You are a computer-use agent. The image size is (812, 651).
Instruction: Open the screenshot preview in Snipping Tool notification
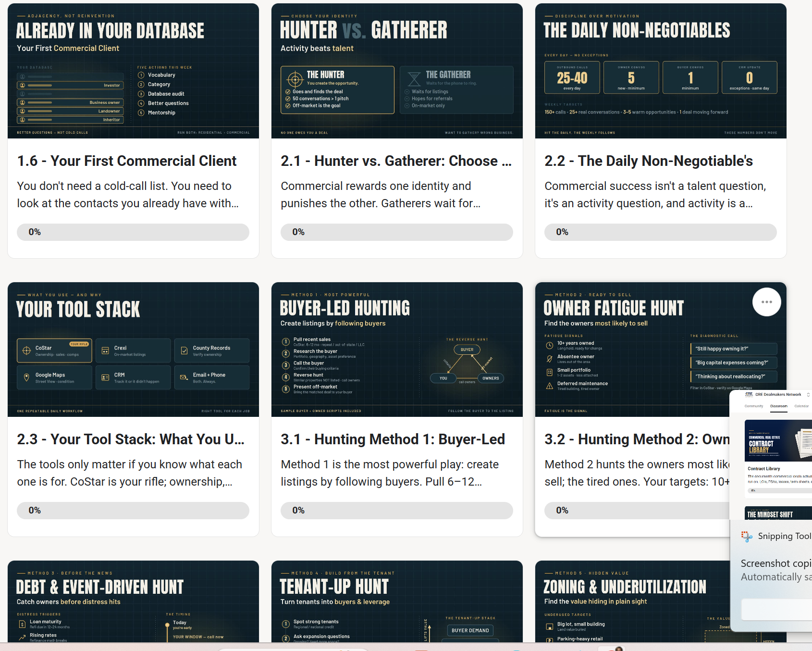[771, 454]
